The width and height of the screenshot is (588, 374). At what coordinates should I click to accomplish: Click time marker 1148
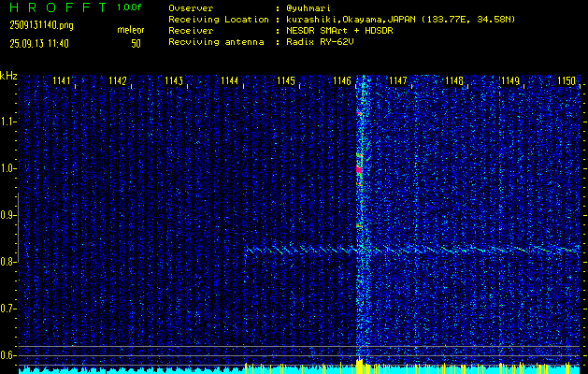tap(454, 81)
